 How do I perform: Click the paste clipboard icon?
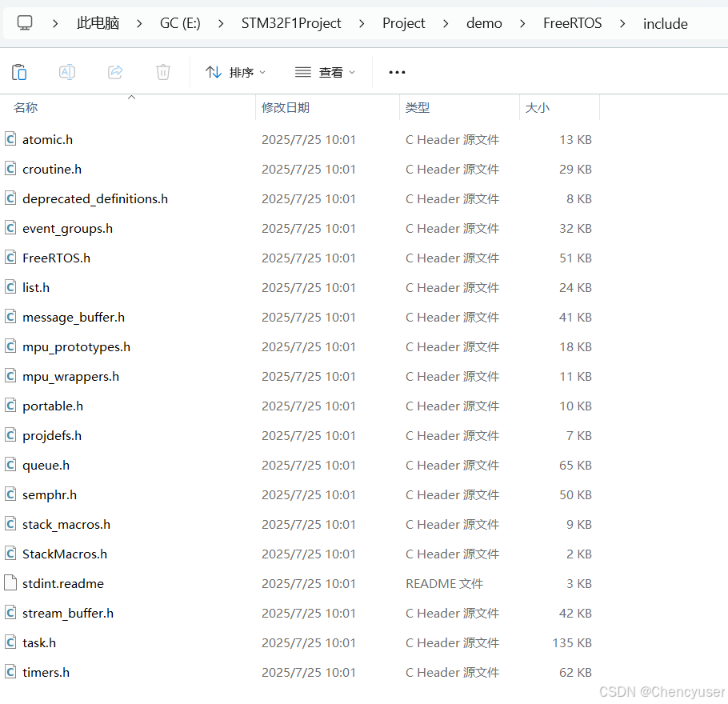tap(19, 72)
